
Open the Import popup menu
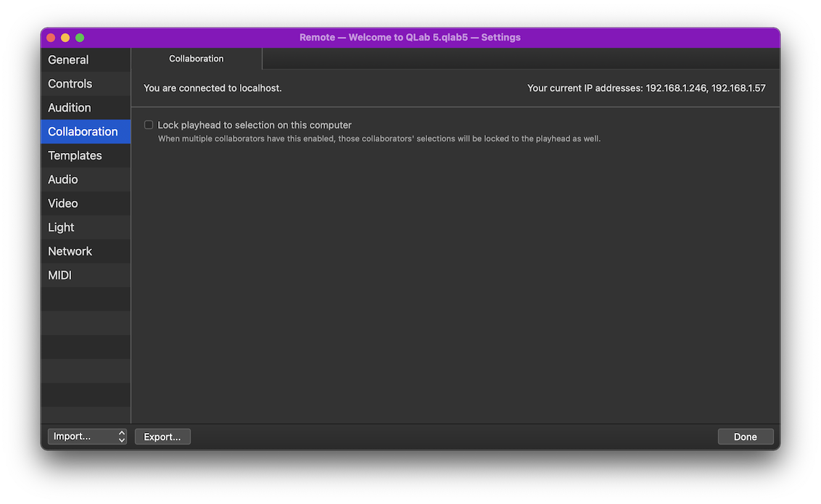point(80,436)
